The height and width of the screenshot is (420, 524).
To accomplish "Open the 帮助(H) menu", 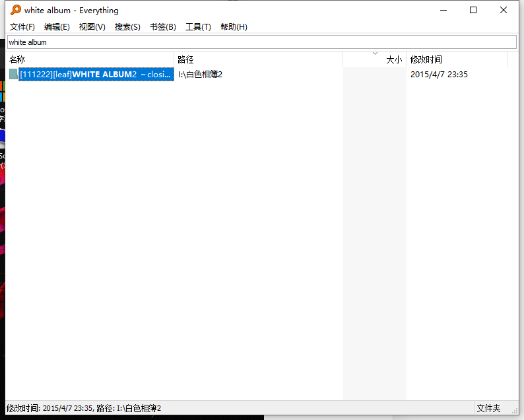I will tap(234, 27).
